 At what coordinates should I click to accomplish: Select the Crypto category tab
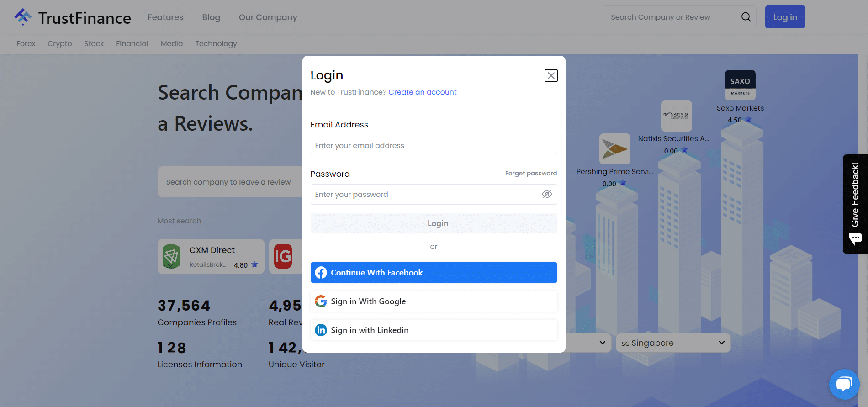(59, 44)
